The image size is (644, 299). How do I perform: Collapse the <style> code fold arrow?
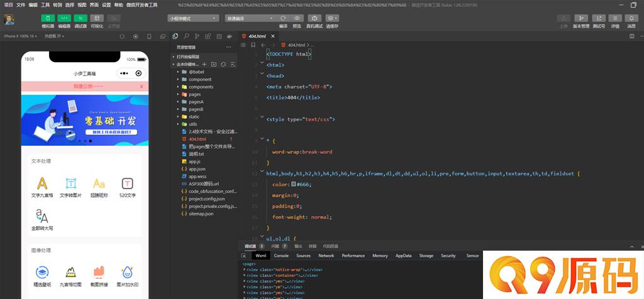(262, 117)
